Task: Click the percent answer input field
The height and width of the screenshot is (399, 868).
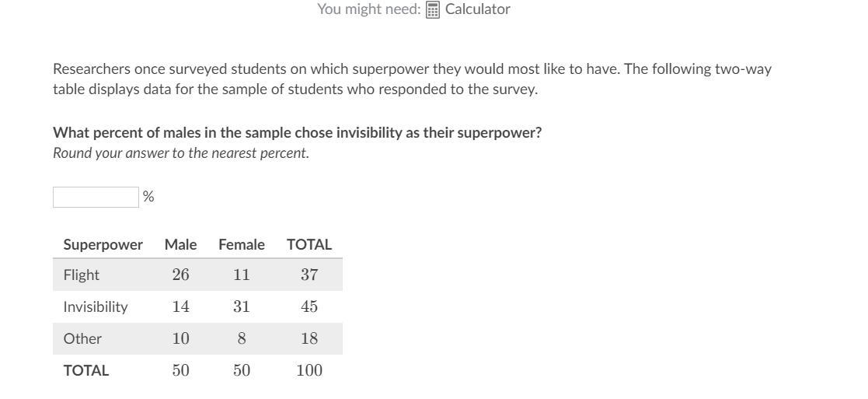Action: (x=96, y=197)
